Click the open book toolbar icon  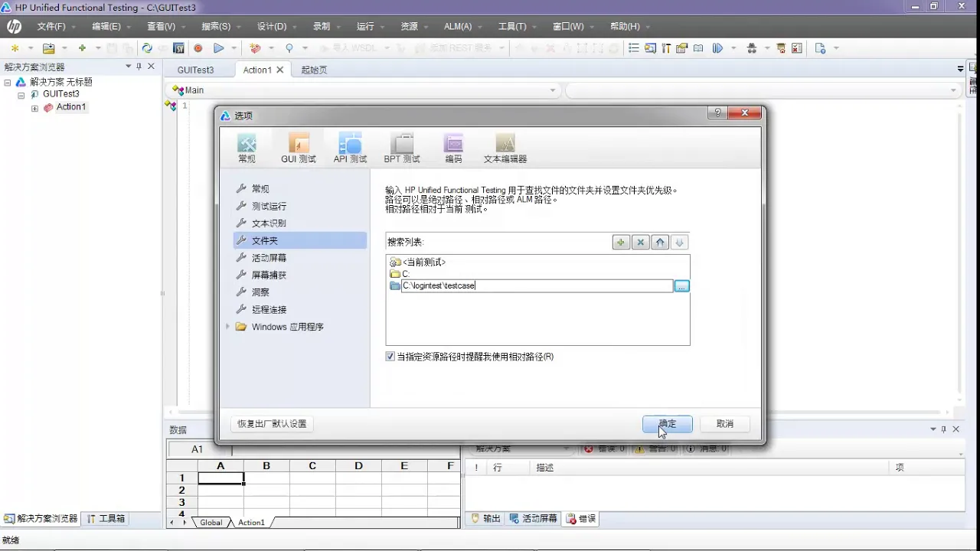(x=698, y=47)
